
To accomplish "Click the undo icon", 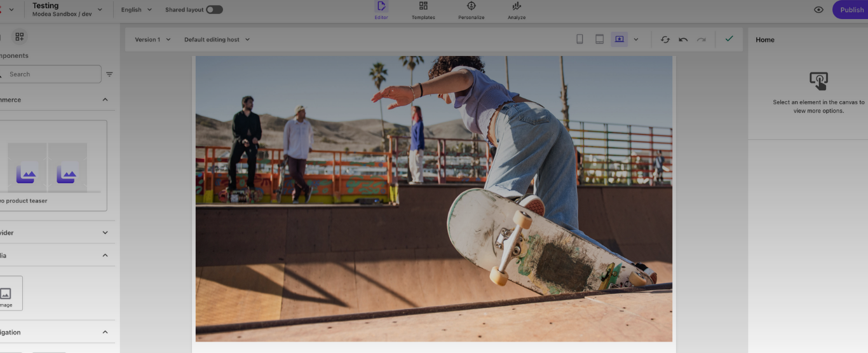I will point(683,39).
